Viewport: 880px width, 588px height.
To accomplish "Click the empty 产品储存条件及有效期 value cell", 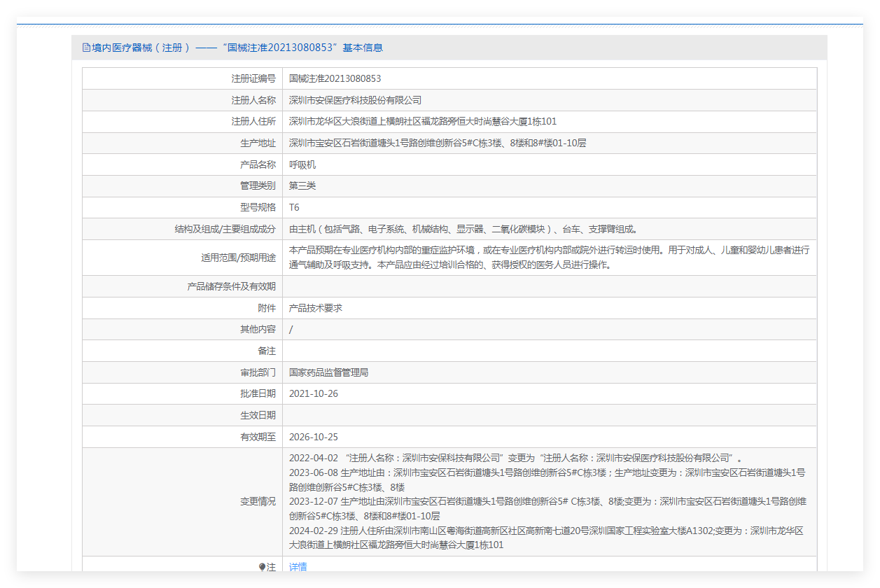I will (x=549, y=286).
